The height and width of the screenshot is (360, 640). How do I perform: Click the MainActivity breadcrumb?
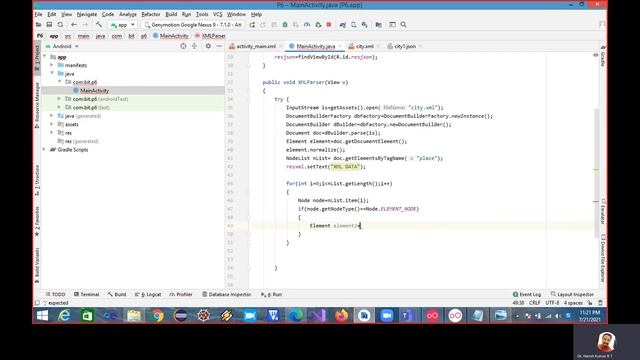tap(171, 36)
